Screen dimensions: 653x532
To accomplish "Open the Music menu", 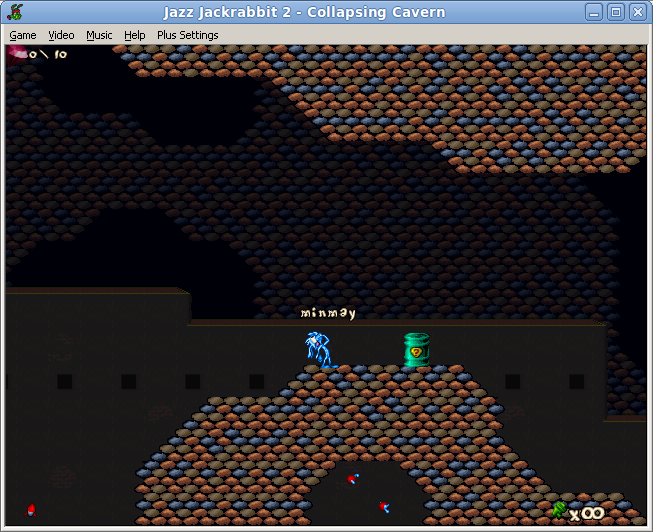I will point(99,35).
